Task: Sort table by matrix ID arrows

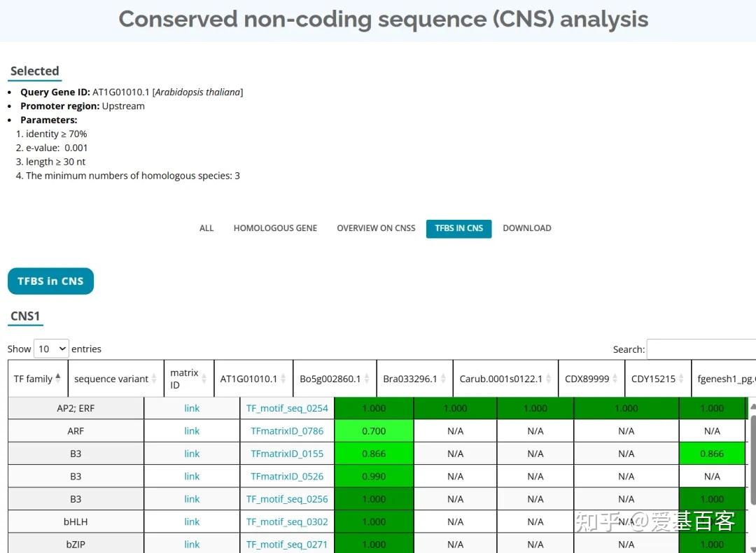Action: point(203,379)
